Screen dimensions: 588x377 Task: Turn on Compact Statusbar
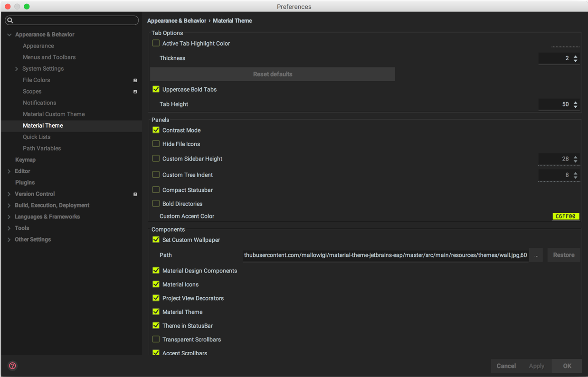coord(156,190)
